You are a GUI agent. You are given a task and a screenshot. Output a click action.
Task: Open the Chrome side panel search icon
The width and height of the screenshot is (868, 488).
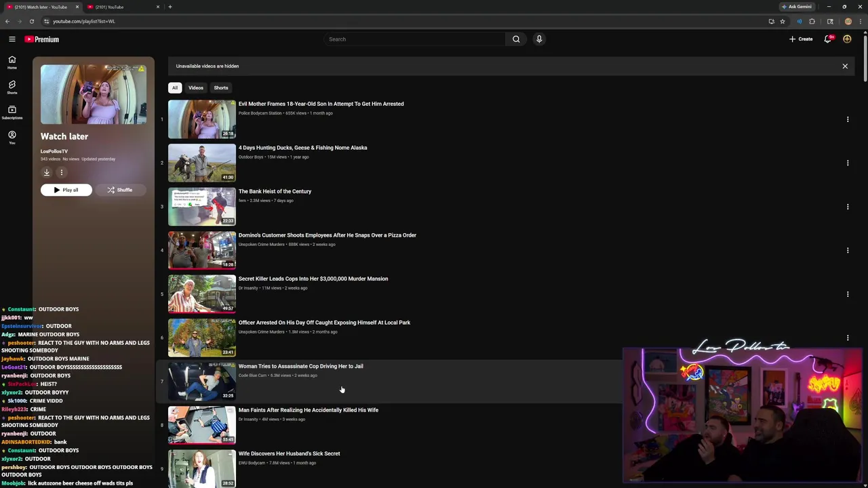830,21
